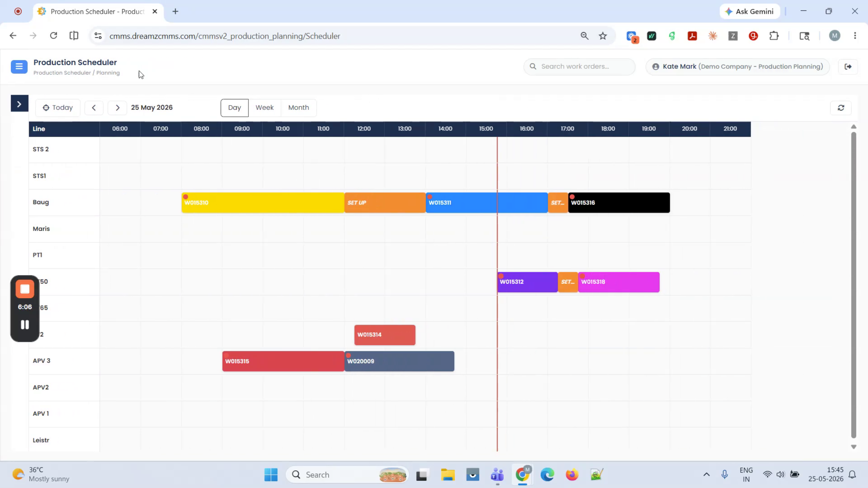Screen dimensions: 868x488
Task: Open the Adobe Acrobat extension icon
Action: pos(692,36)
